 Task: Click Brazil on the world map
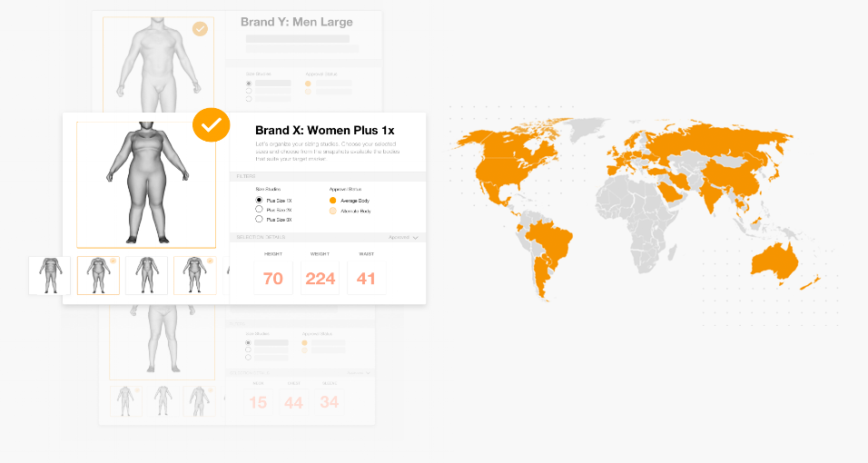tap(549, 238)
